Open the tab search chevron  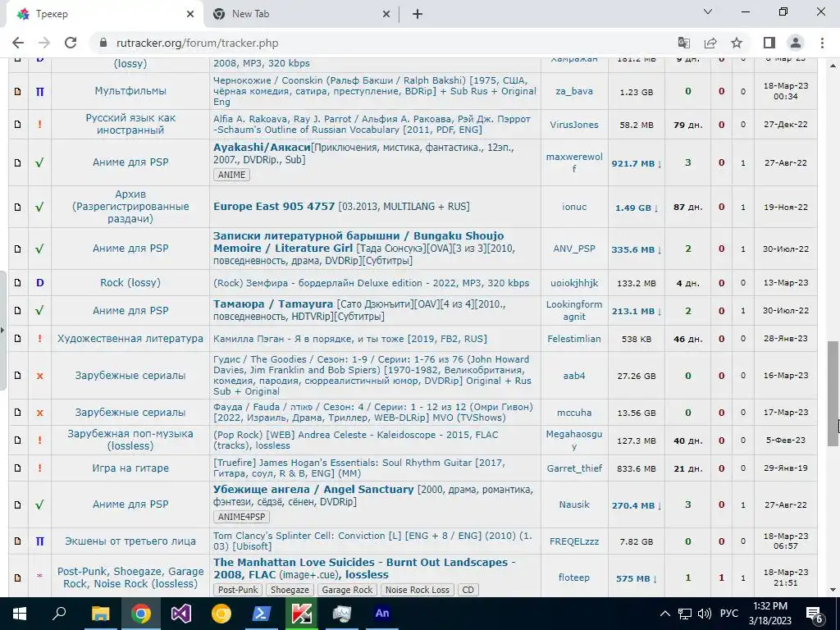pos(708,11)
